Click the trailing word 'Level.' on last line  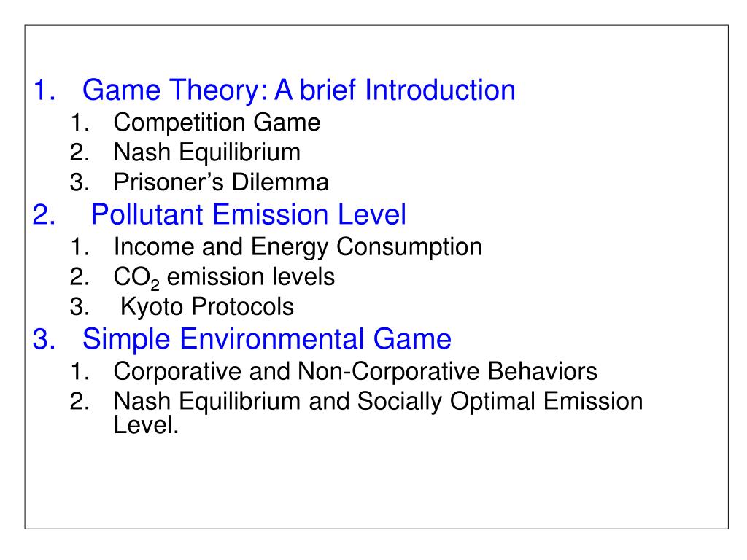click(146, 424)
